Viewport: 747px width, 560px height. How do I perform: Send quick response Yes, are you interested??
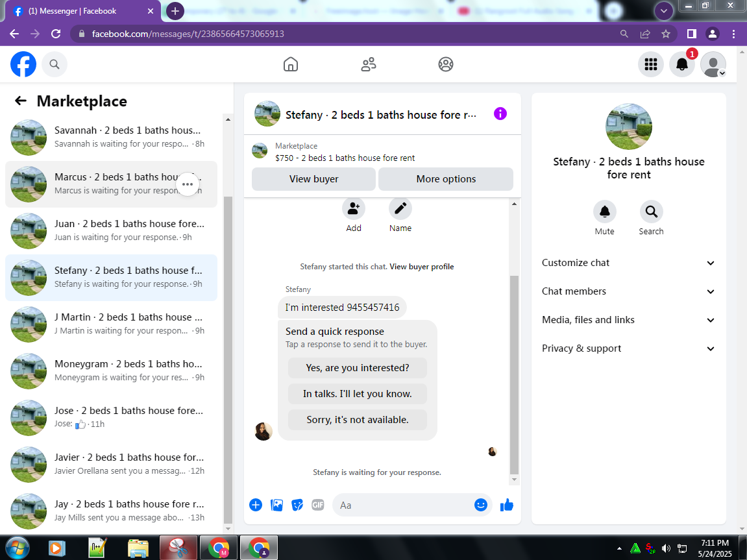pos(358,368)
